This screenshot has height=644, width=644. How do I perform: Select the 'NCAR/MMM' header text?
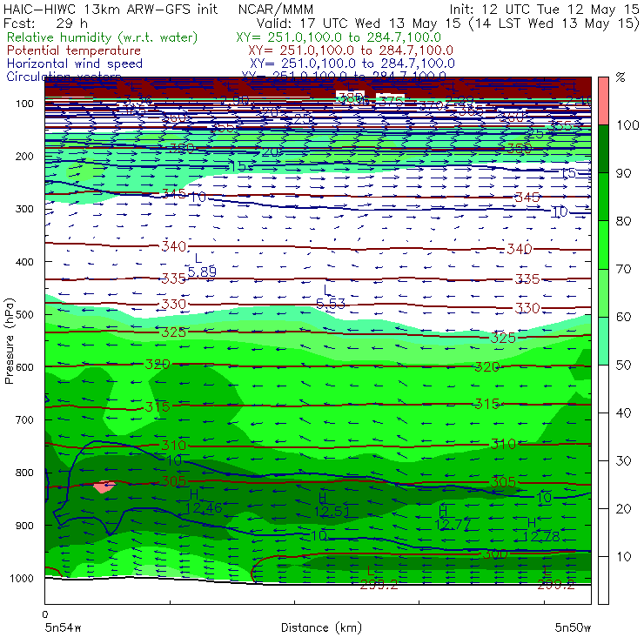pos(276,9)
